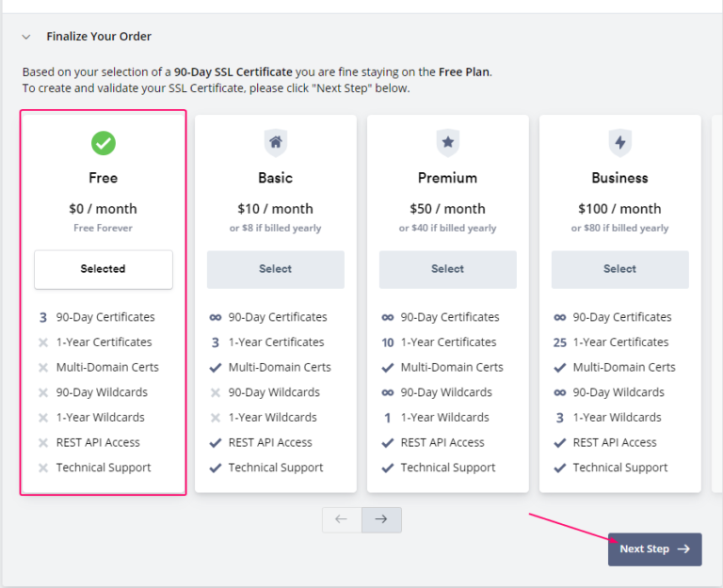The height and width of the screenshot is (588, 723).
Task: Click the infinity icon beside Business 90-Day Wildcards
Action: coord(560,392)
